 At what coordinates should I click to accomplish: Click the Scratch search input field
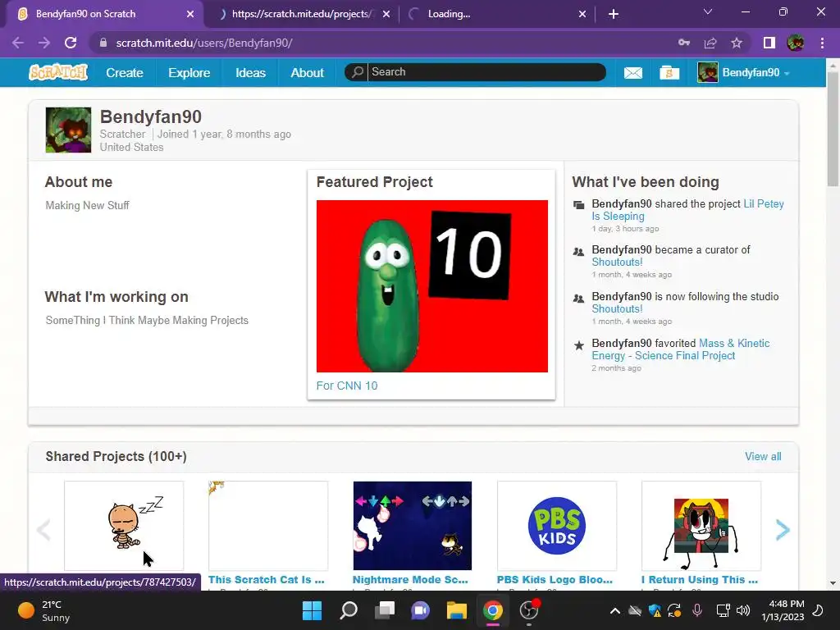point(486,72)
